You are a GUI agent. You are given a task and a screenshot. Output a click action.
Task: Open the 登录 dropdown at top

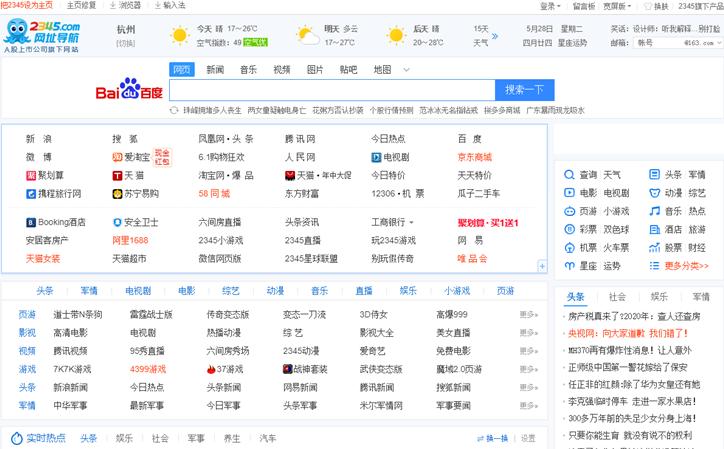point(550,6)
